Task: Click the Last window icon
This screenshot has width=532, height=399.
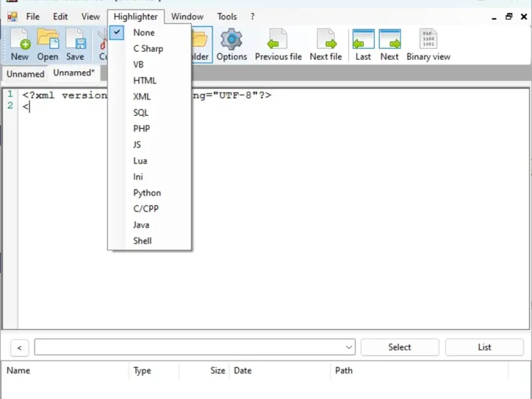Action: point(363,45)
